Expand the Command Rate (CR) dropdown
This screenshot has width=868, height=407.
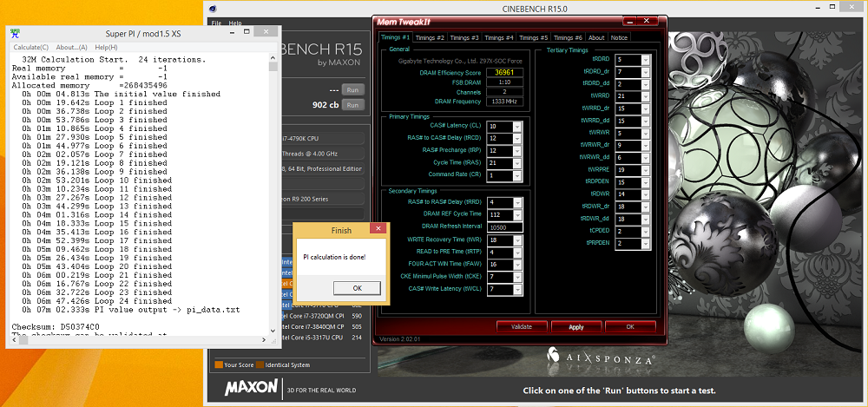[x=517, y=174]
